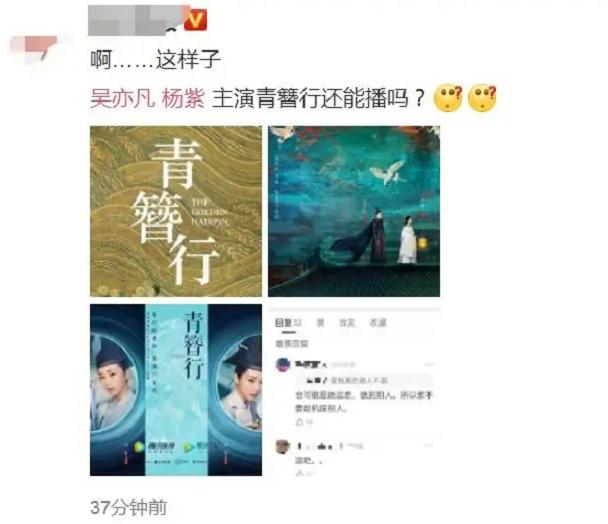
Task: Click the first surprised question-mark emoji
Action: click(449, 97)
